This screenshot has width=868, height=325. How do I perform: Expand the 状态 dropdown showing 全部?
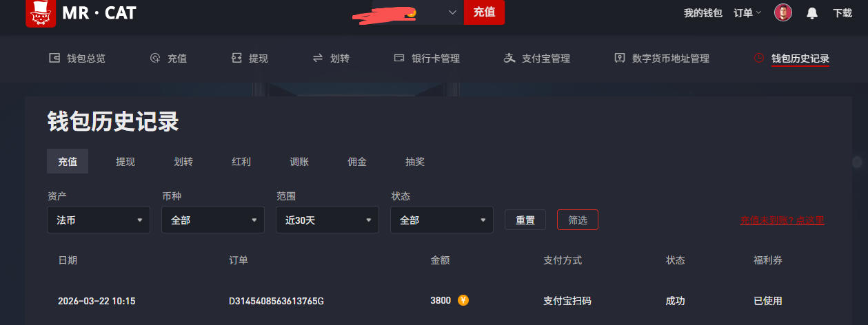click(442, 220)
